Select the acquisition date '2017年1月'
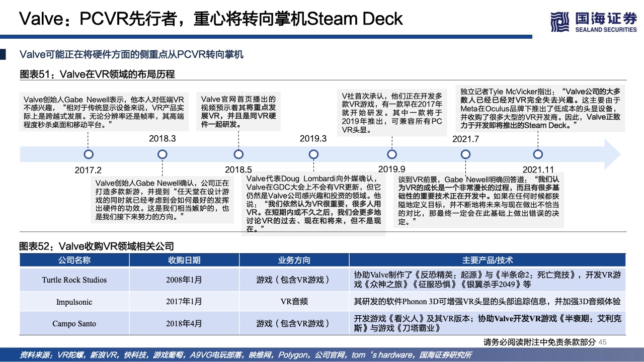644x362 pixels. coord(184,302)
